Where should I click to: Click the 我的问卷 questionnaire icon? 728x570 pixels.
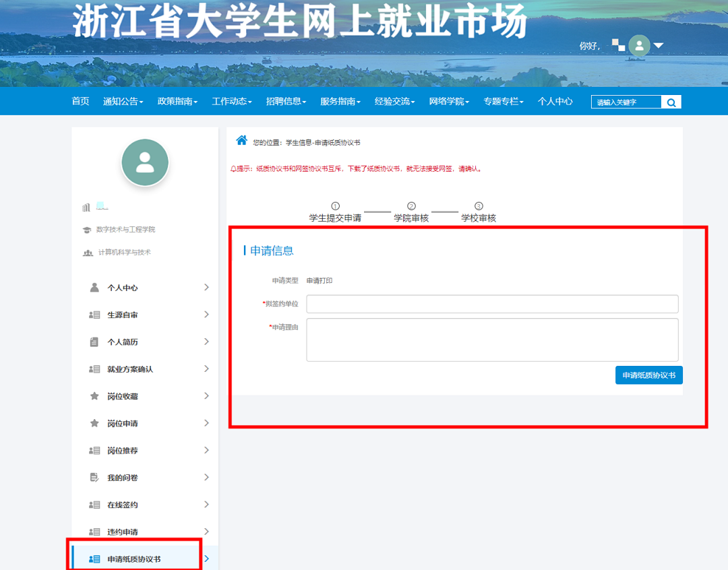94,478
